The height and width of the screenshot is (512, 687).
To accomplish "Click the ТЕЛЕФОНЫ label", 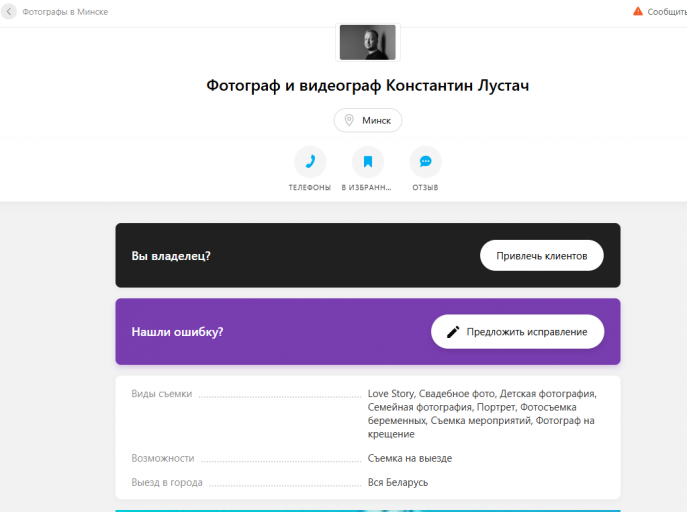I will (310, 187).
